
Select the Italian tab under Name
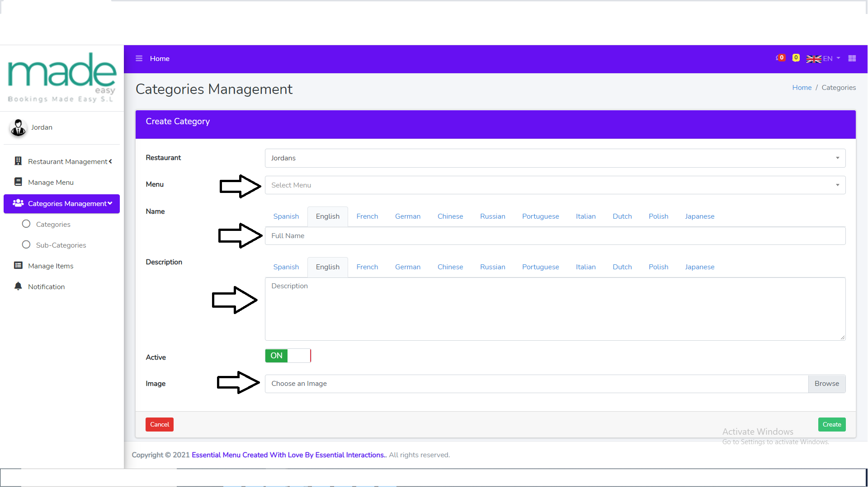click(x=586, y=216)
